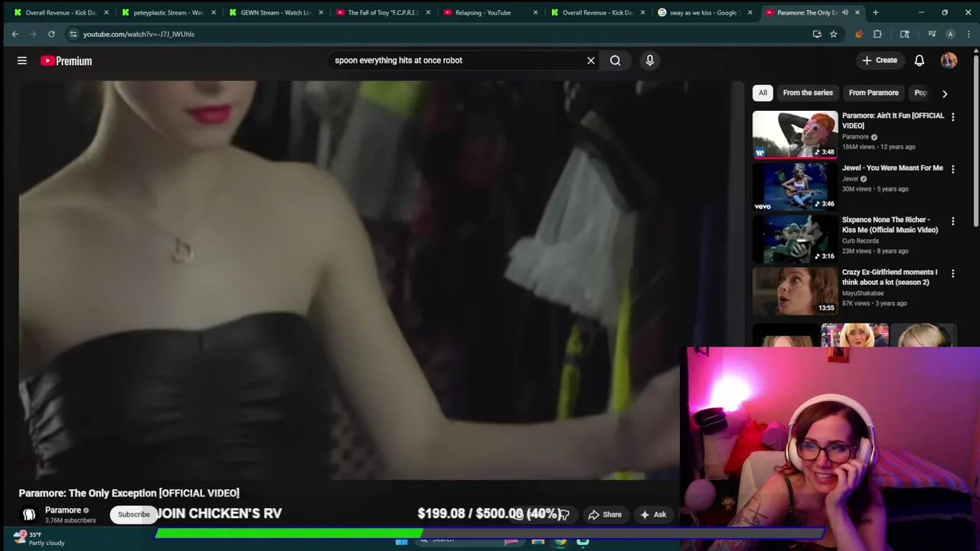The image size is (980, 551).
Task: Go to YouTube Premium home logo
Action: click(x=67, y=60)
